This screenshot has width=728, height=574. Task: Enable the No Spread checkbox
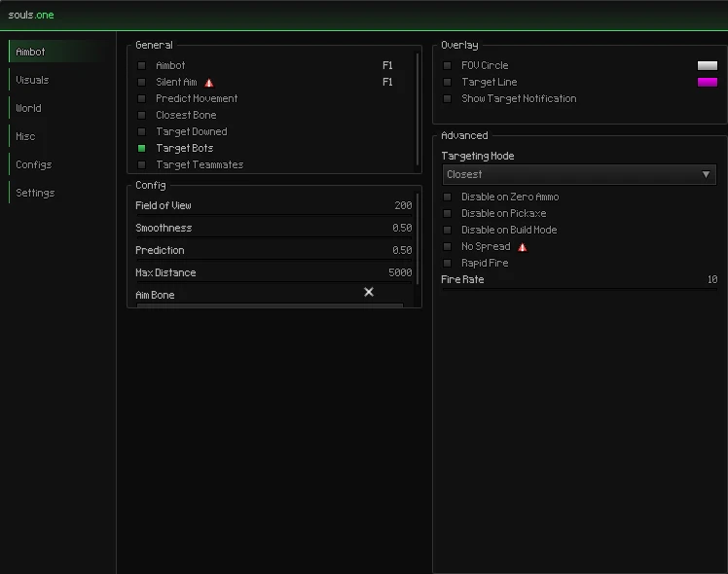[x=447, y=246]
